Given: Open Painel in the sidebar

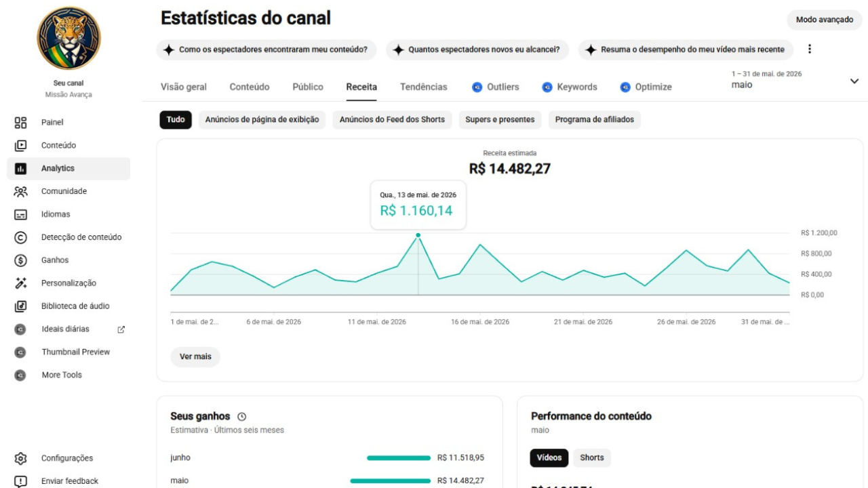Looking at the screenshot, I should click(x=68, y=123).
